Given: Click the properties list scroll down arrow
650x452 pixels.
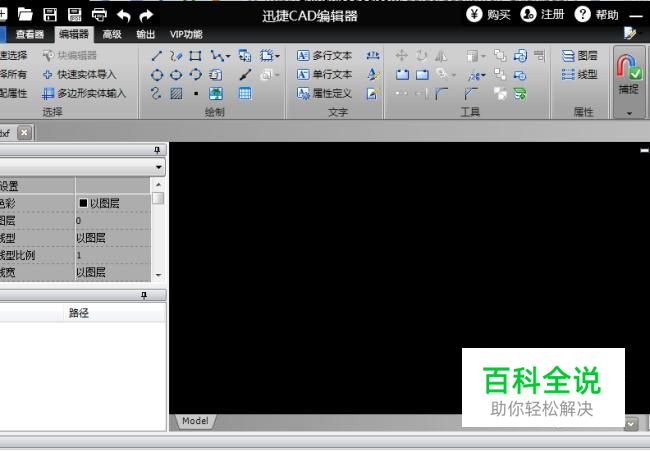Looking at the screenshot, I should 158,275.
